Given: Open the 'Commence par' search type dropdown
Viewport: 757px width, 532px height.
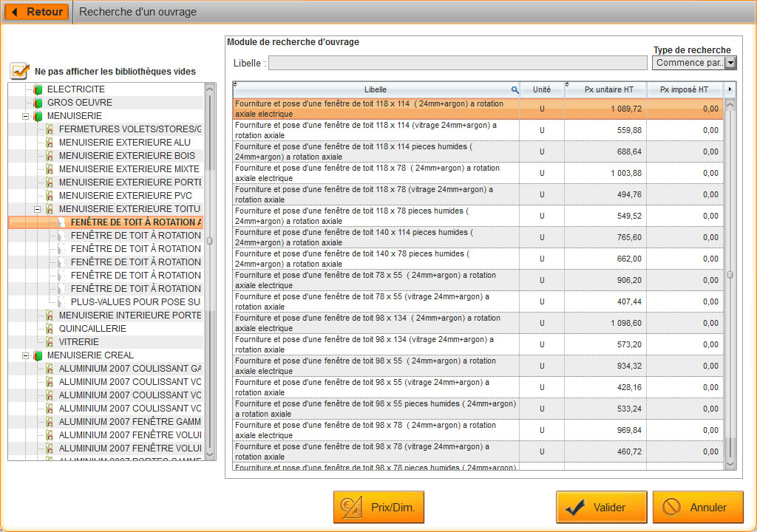Looking at the screenshot, I should click(x=730, y=63).
